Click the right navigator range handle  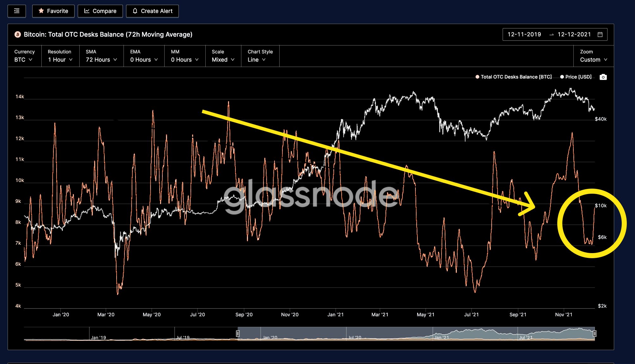click(594, 333)
